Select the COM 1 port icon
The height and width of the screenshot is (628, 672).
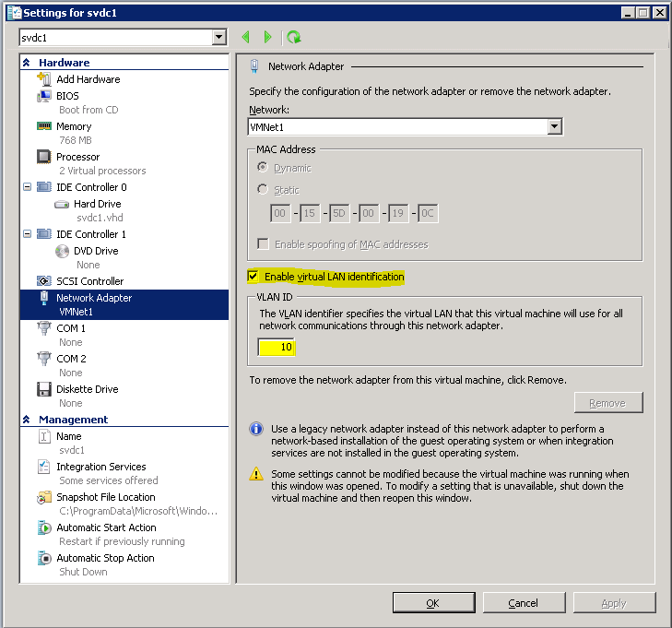click(x=43, y=328)
